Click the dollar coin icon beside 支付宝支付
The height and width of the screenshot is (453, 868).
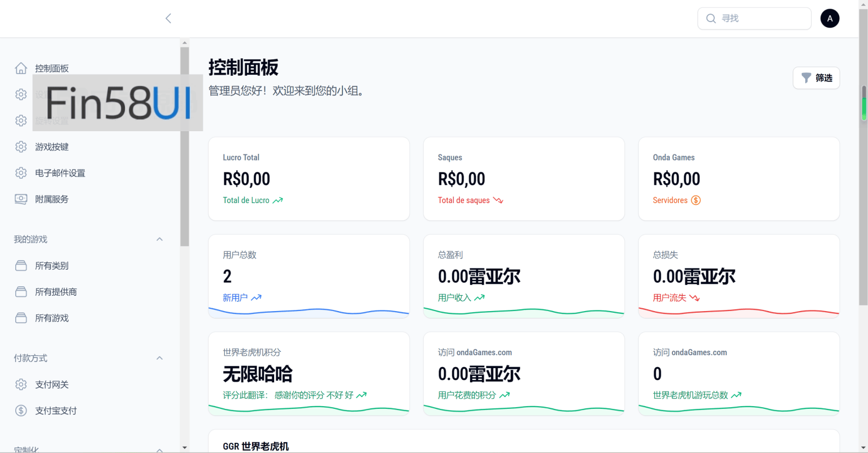click(21, 411)
